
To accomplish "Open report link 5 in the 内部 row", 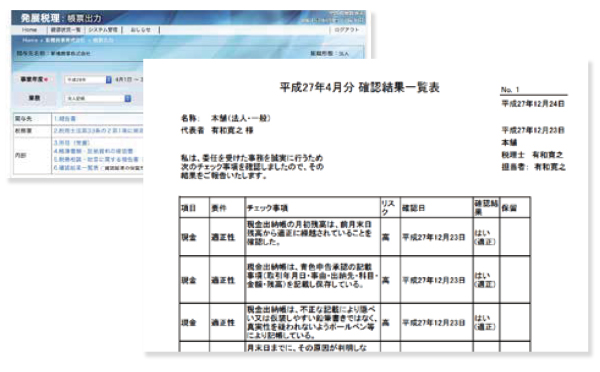I will [96, 159].
